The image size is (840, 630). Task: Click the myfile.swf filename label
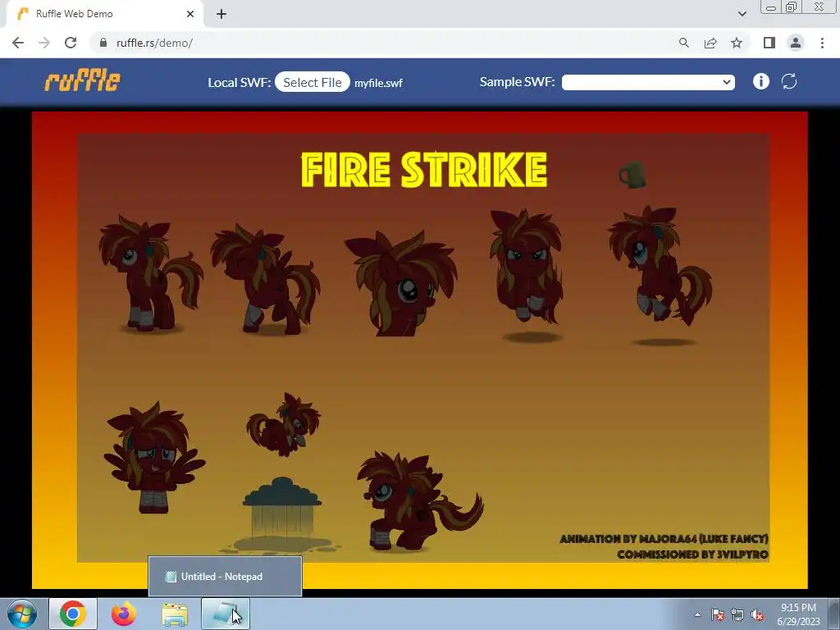tap(378, 83)
